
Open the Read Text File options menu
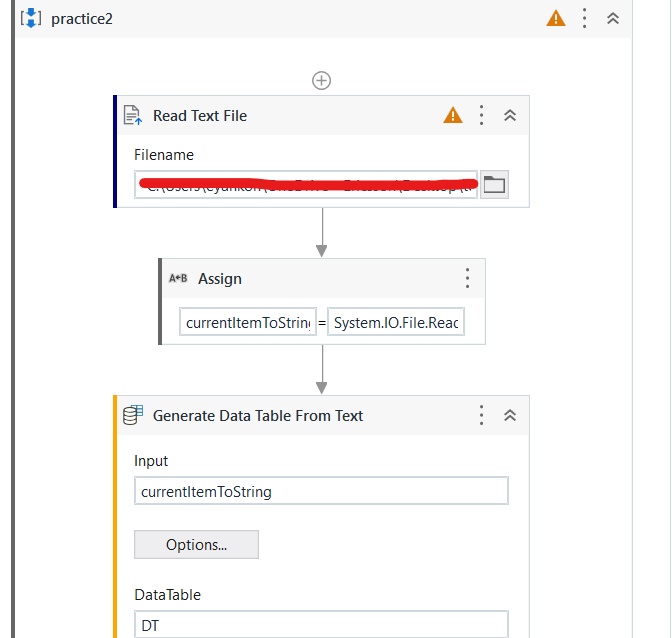[482, 115]
